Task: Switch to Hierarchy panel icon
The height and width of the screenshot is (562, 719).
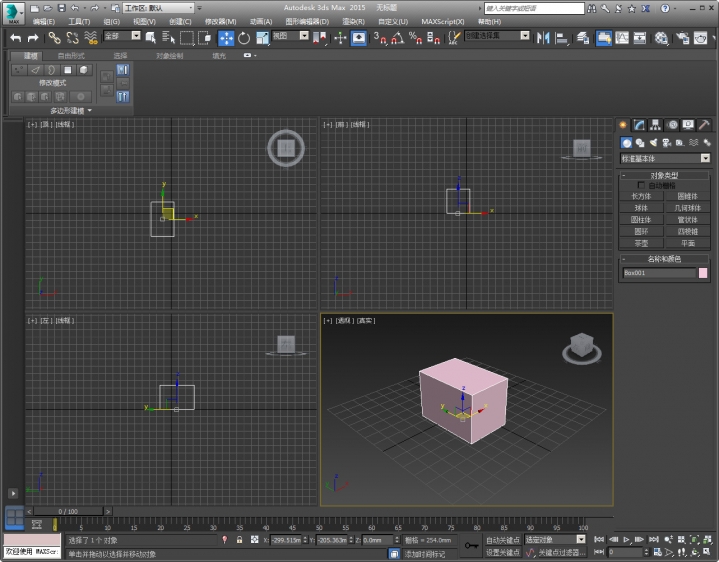Action: [655, 125]
